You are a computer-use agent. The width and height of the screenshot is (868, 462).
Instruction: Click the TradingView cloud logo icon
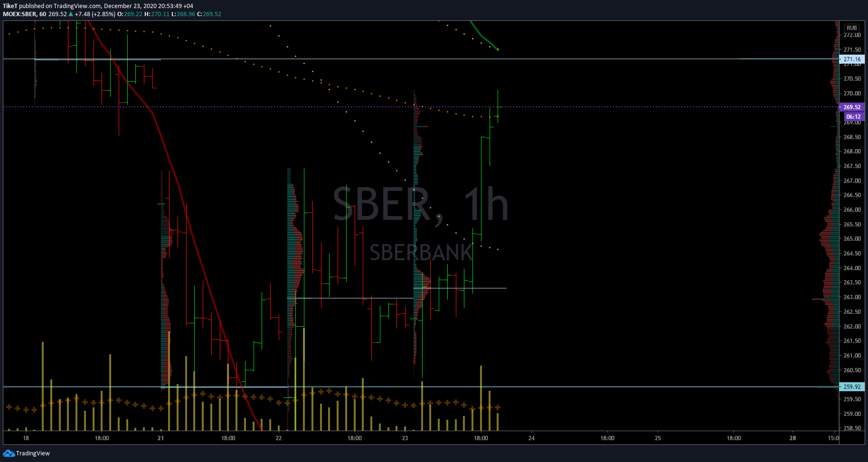pos(9,453)
